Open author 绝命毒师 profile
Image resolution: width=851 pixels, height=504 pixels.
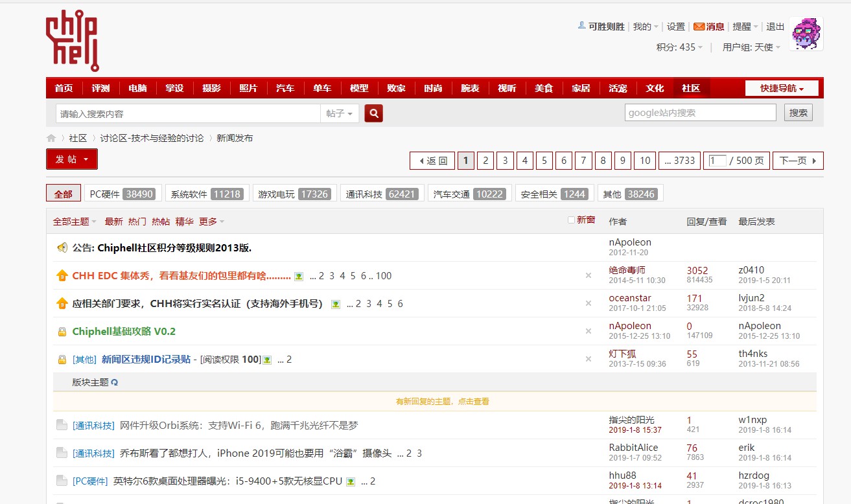(x=627, y=270)
